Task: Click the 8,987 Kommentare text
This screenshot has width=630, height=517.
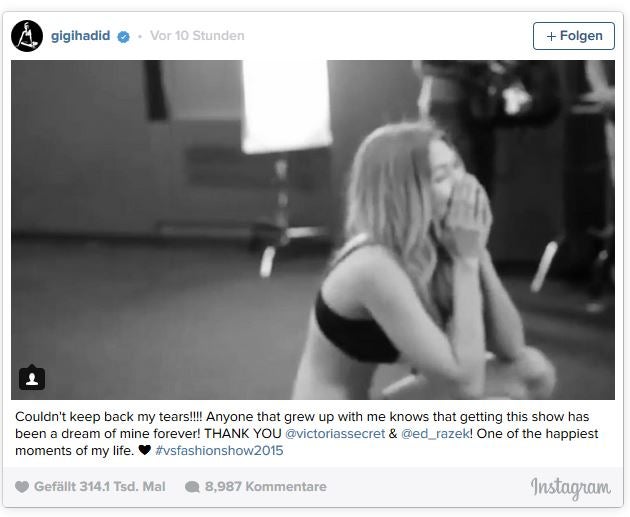Action: click(x=266, y=487)
